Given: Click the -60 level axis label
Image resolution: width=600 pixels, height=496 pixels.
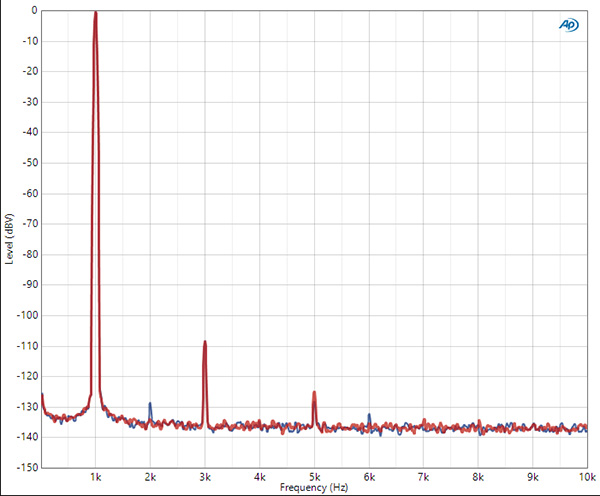Looking at the screenshot, I should pyautogui.click(x=30, y=193).
